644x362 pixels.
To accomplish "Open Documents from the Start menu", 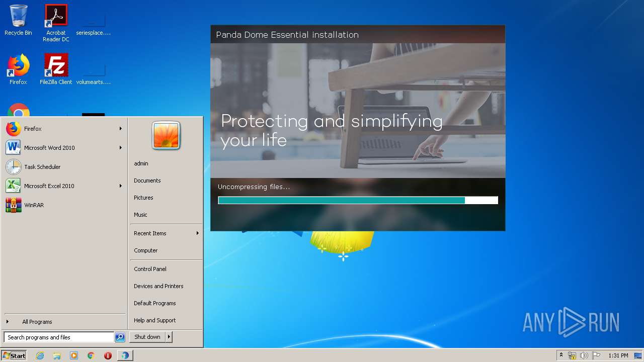I will pos(147,180).
